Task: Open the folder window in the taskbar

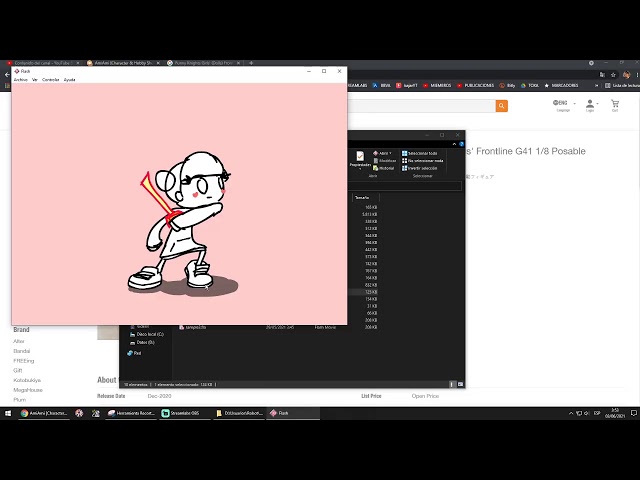Action: (x=240, y=413)
